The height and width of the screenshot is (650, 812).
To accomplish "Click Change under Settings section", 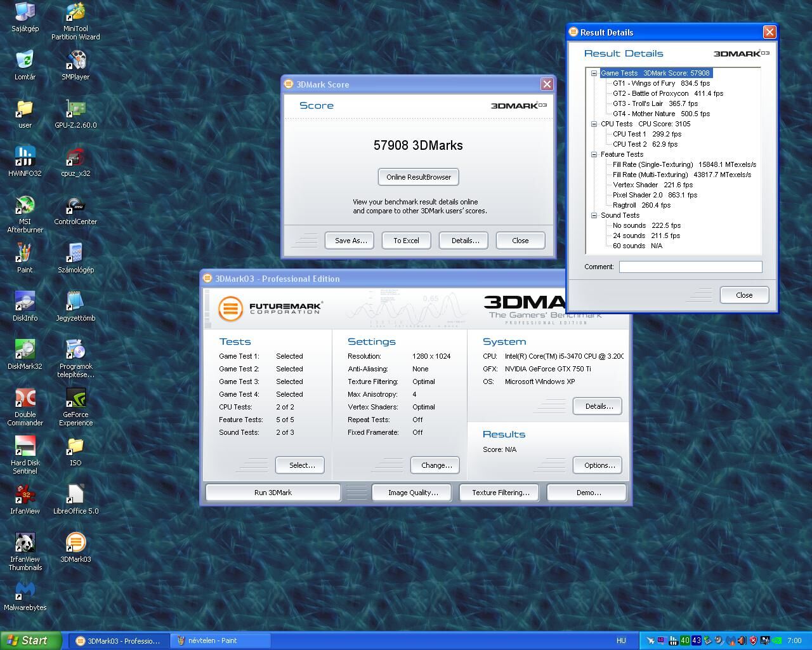I will 436,465.
